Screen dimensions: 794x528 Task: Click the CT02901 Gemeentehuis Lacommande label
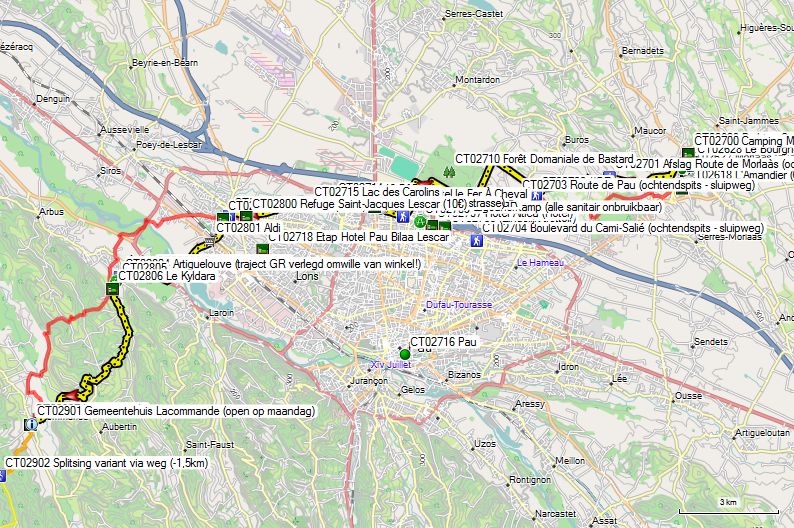point(176,411)
